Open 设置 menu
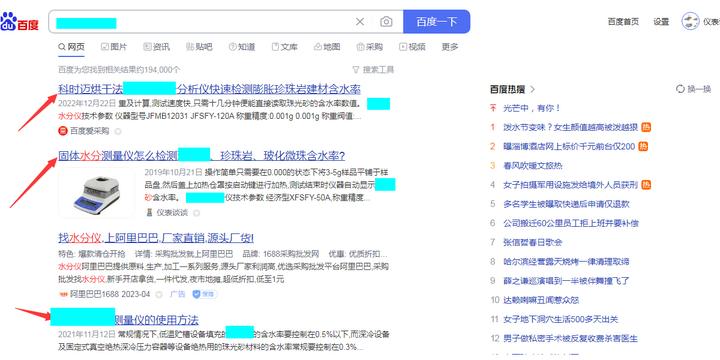 coord(661,22)
